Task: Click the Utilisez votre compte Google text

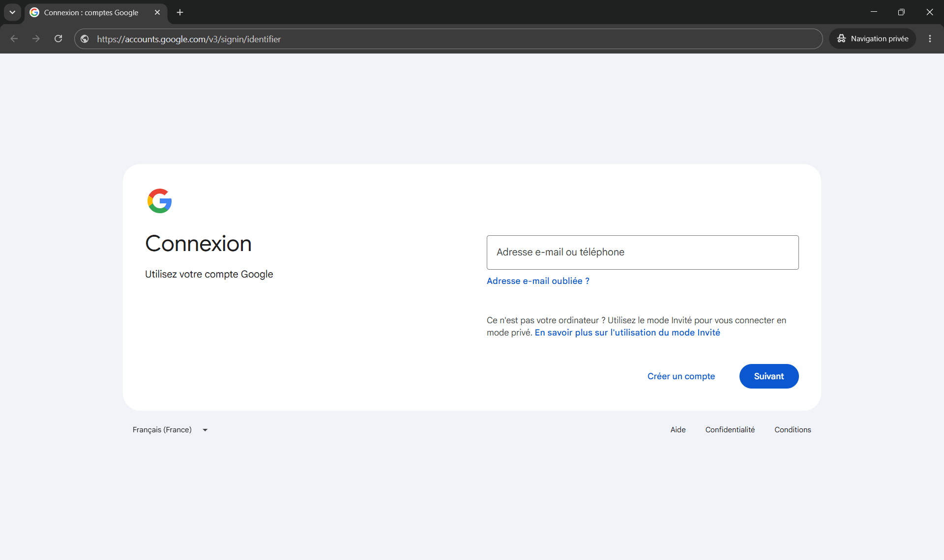Action: click(209, 274)
